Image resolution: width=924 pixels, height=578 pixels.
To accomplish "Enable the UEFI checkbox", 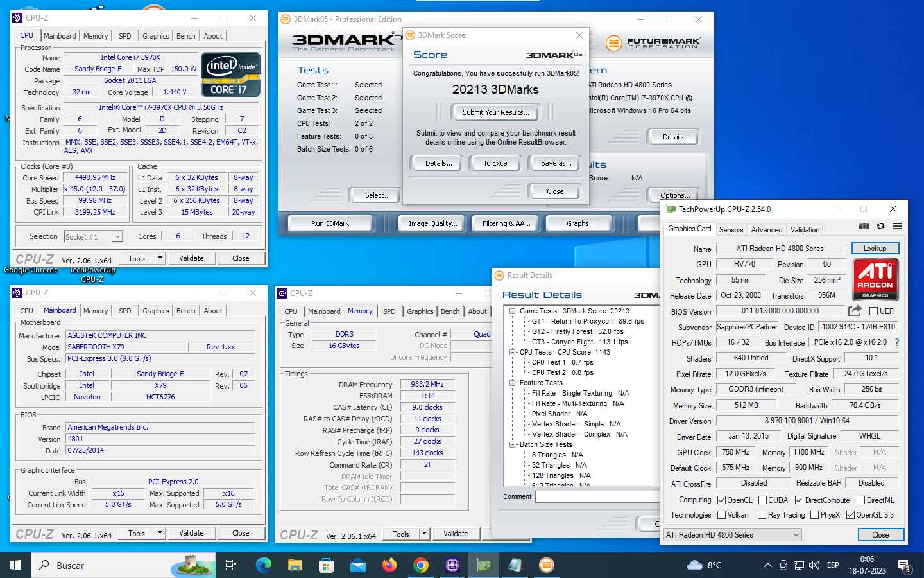I will [873, 311].
